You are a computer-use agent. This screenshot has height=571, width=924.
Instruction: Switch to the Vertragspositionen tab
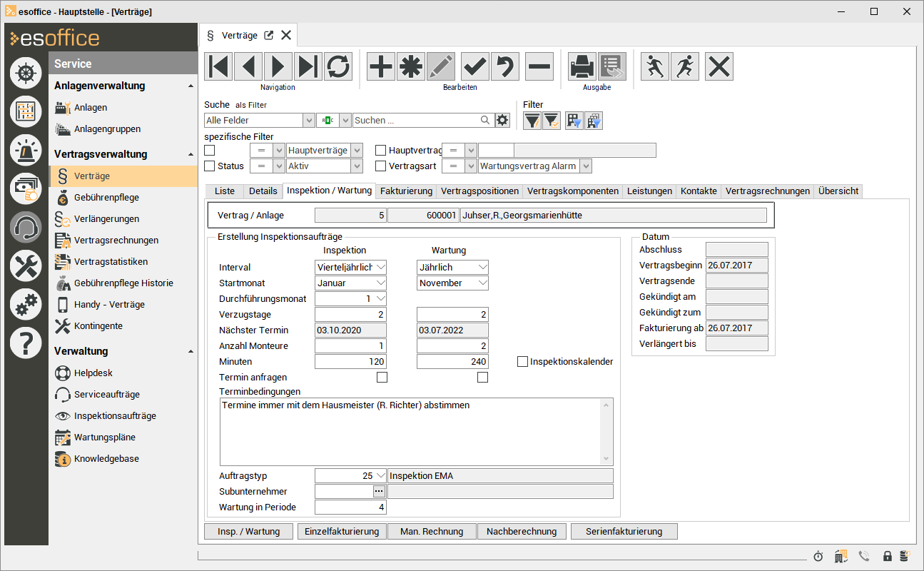[479, 191]
